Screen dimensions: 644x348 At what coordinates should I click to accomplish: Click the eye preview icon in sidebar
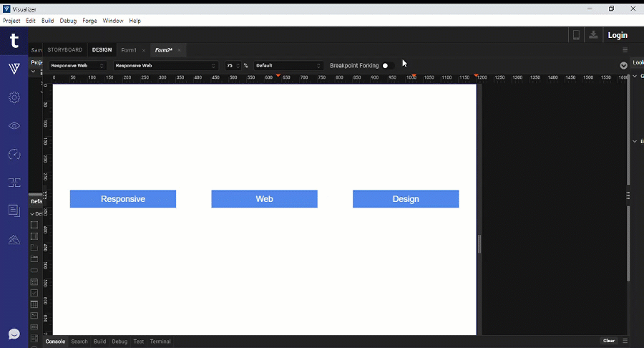[x=14, y=126]
